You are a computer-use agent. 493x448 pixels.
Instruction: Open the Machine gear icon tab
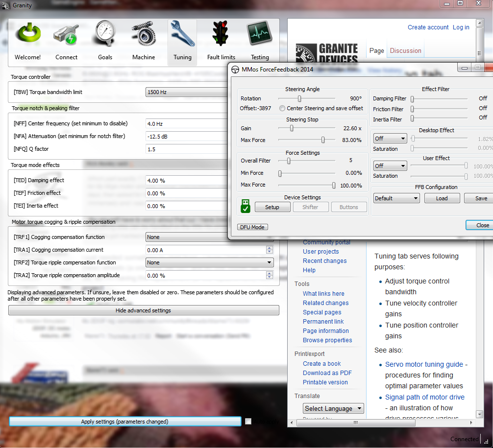point(144,41)
